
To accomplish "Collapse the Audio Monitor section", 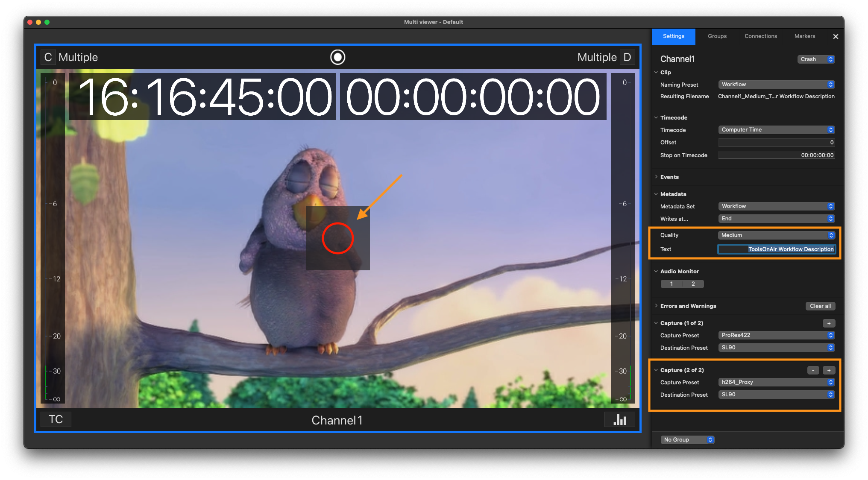I will (656, 272).
